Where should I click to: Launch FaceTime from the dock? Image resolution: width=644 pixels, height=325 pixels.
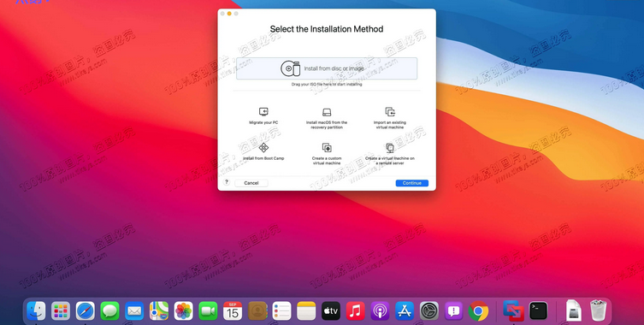coord(208,311)
